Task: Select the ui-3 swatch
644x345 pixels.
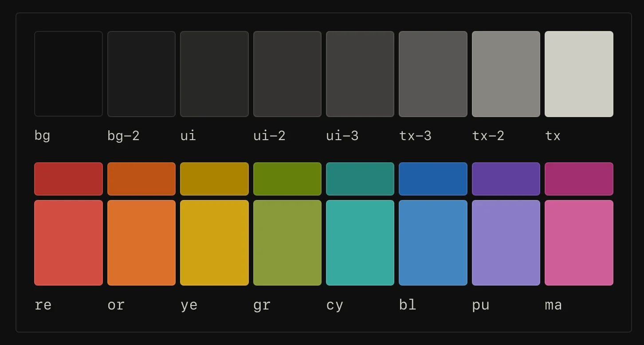Action: click(x=360, y=74)
